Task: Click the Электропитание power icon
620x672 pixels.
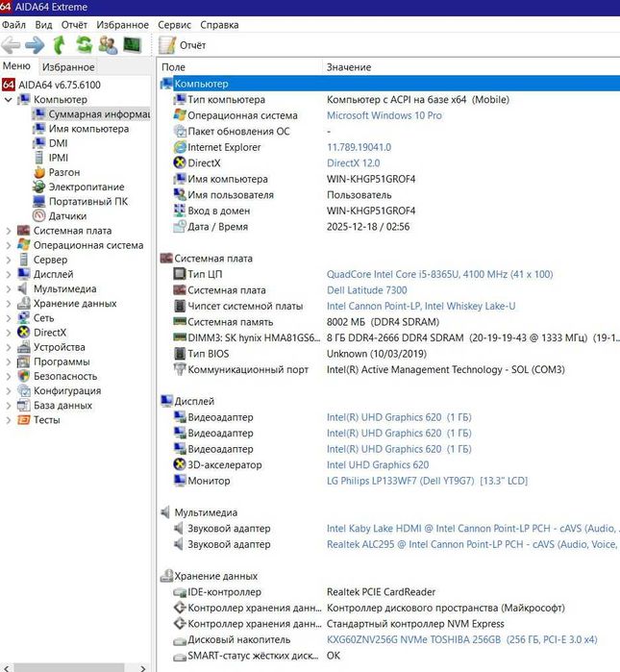Action: (39, 187)
